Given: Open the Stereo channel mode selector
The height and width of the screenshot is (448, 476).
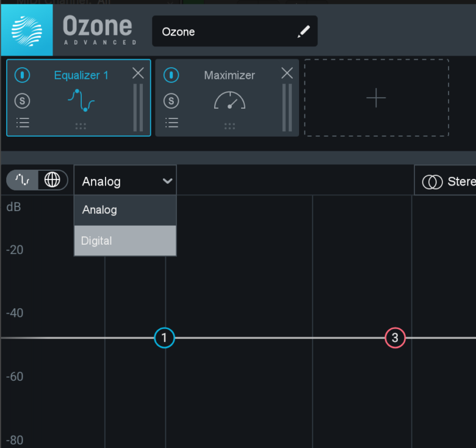Looking at the screenshot, I should click(445, 181).
